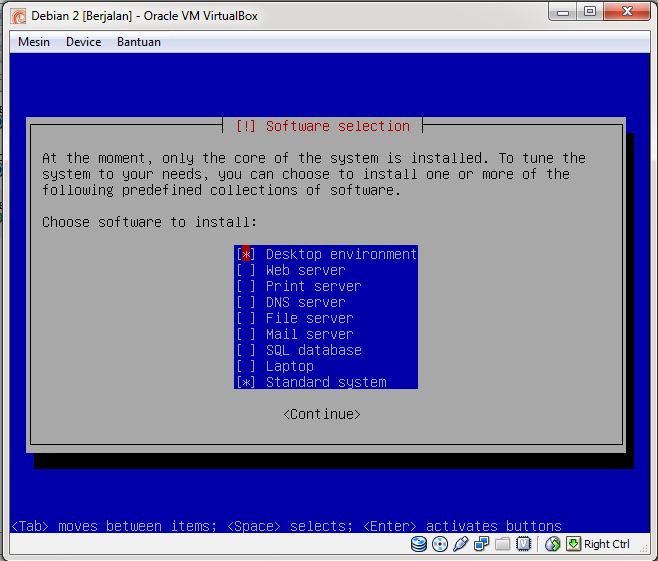Screen dimensions: 658x561
Task: Click the 'Choose software to install:' text
Action: (x=149, y=222)
